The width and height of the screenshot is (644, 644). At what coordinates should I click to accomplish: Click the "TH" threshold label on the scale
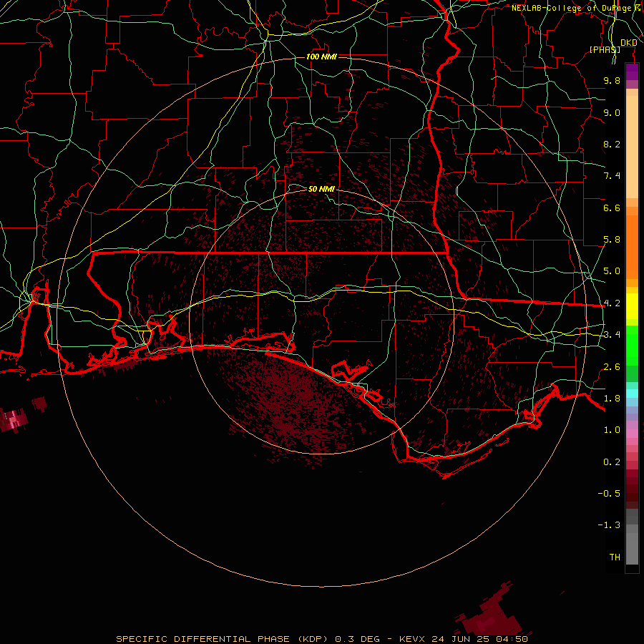(x=615, y=557)
